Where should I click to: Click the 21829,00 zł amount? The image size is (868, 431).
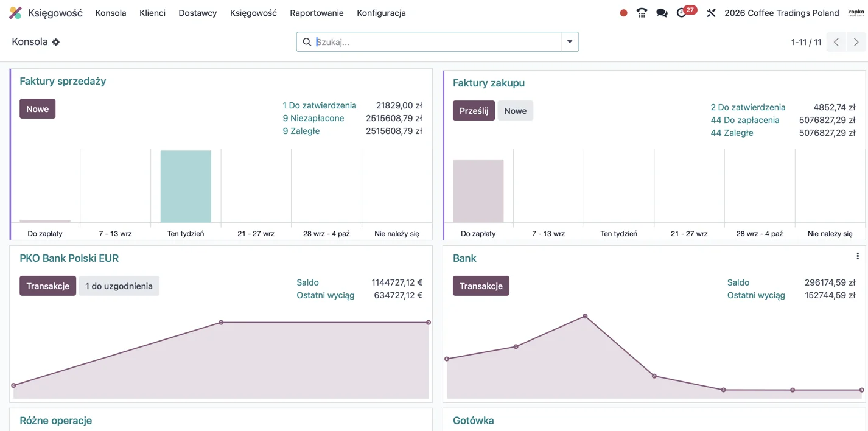point(399,105)
